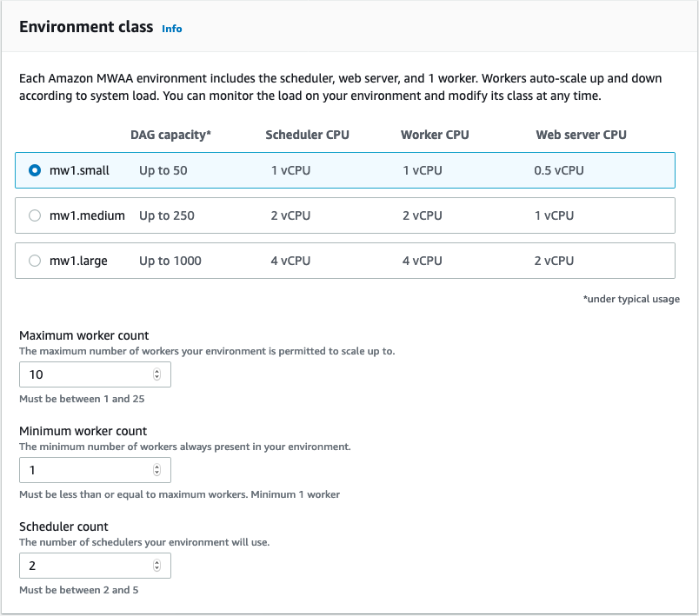Increment minimum worker count using its stepper
This screenshot has height=616, width=699.
[x=157, y=466]
